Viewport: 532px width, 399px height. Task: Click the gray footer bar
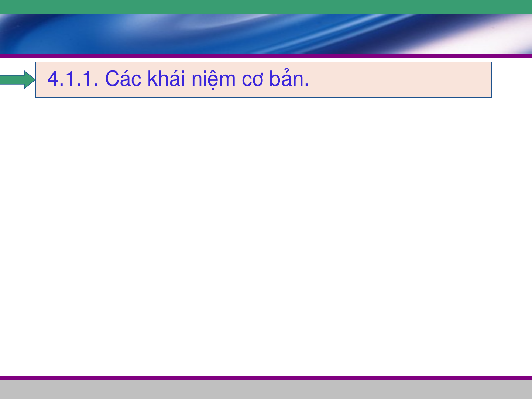(266, 389)
